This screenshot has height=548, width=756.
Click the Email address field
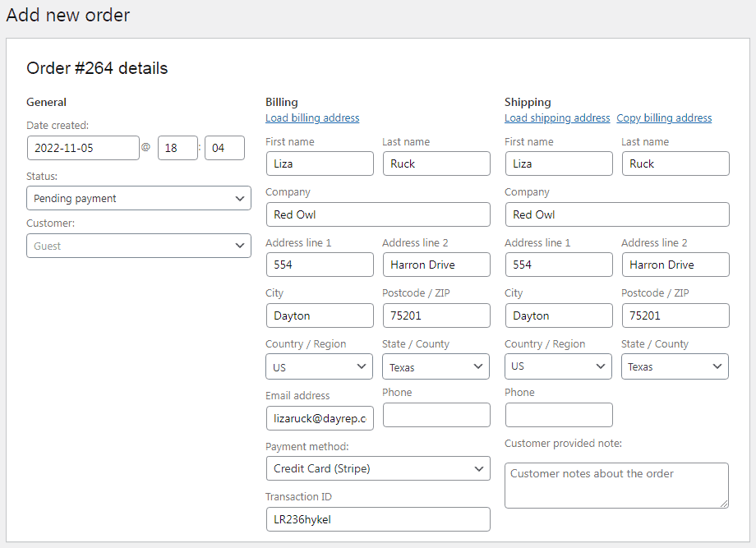[320, 418]
